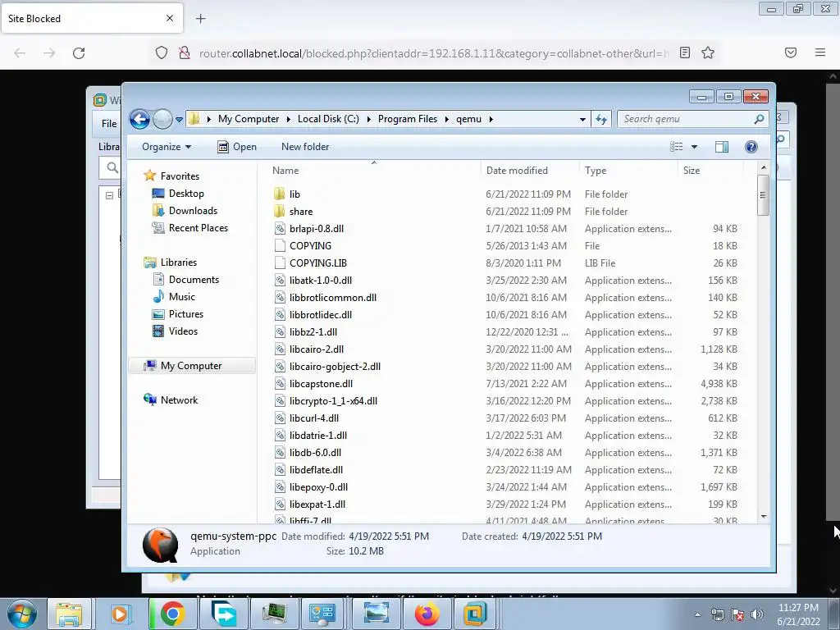840x630 pixels.
Task: Select libcairo-gobject-2.dll file
Action: [335, 367]
